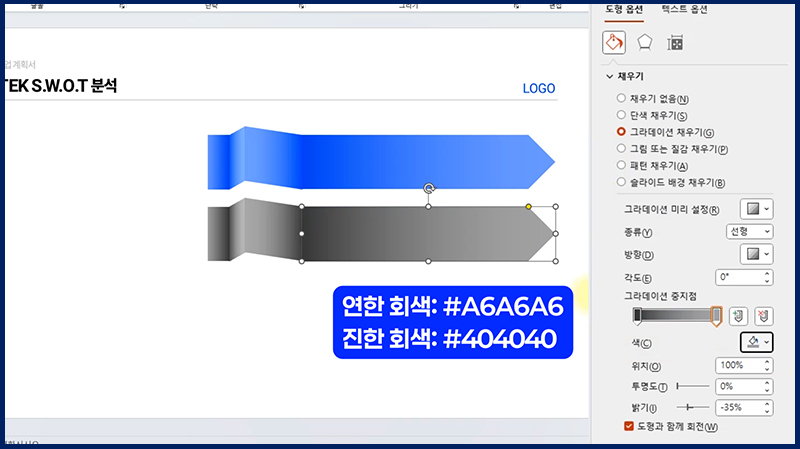This screenshot has height=449, width=800.
Task: Click the LOGO text on slide
Action: 539,88
